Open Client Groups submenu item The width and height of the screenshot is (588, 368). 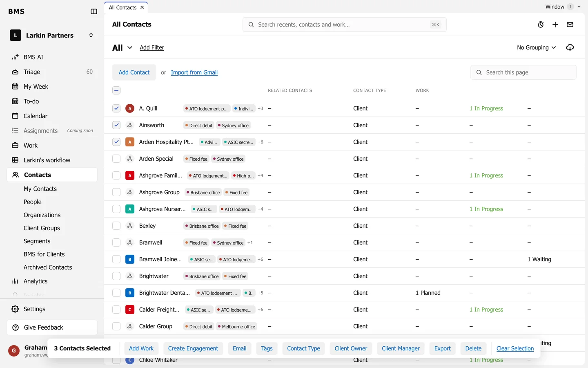click(x=42, y=228)
